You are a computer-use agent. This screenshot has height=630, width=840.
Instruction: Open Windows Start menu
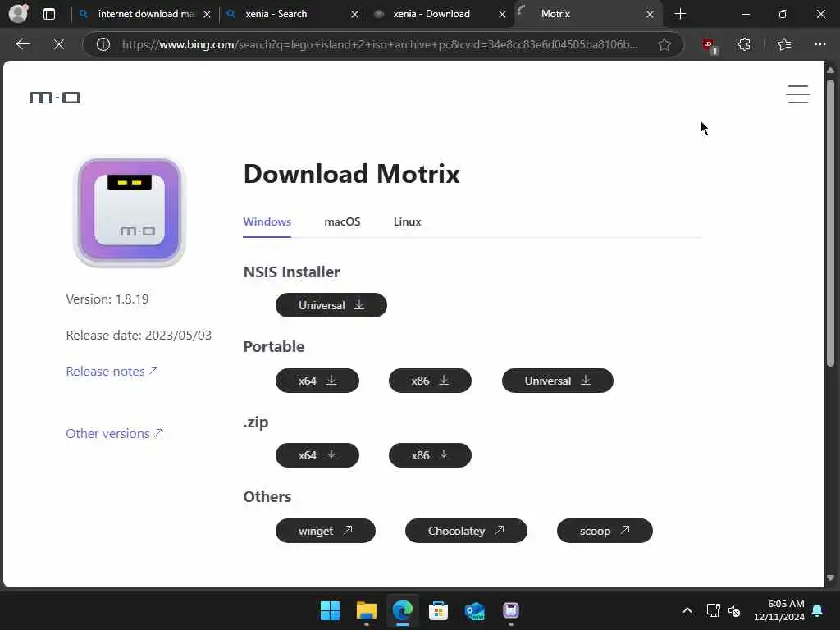tap(330, 610)
